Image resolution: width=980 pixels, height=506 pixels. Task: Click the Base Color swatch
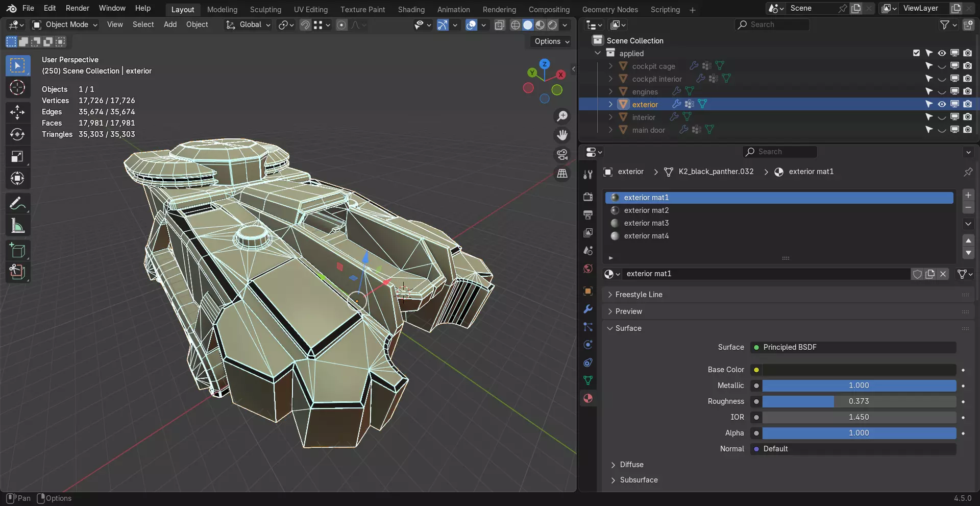(x=859, y=370)
